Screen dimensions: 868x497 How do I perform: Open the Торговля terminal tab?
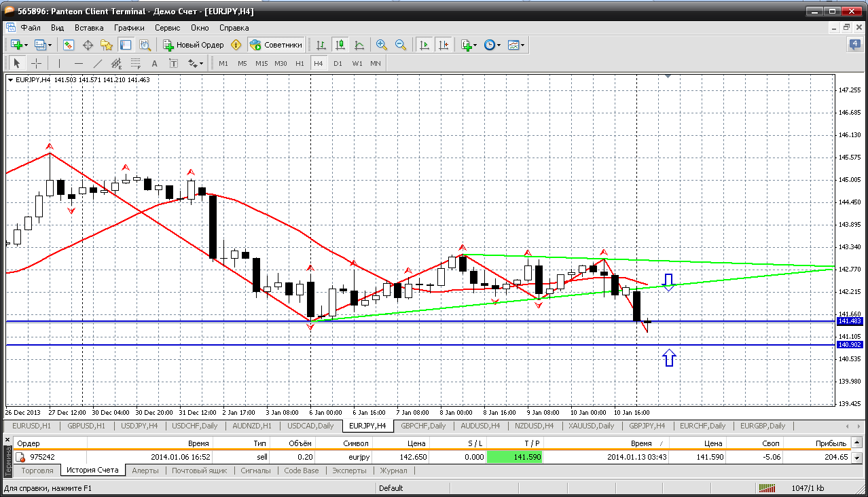[x=37, y=470]
